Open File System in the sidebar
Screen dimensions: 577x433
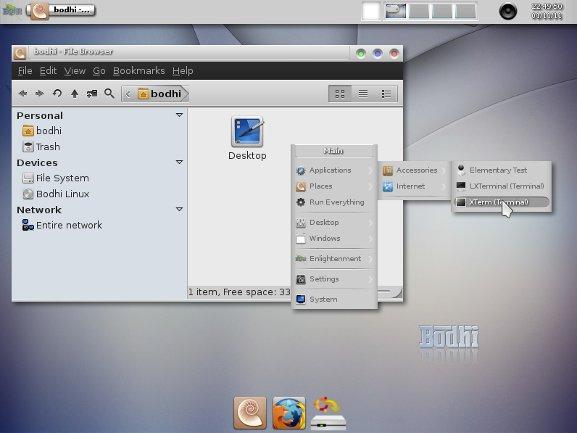[56, 178]
